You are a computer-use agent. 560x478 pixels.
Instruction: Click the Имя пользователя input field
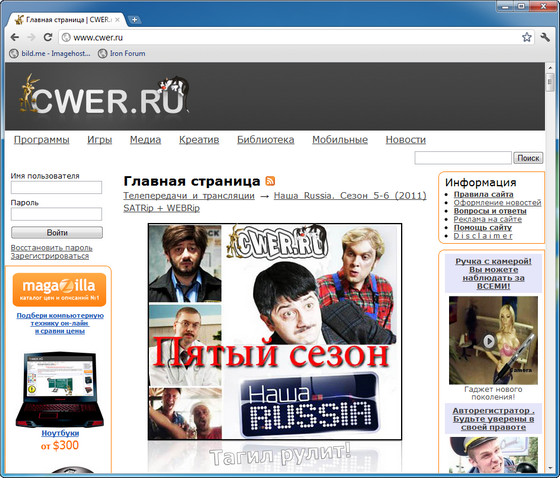click(x=56, y=188)
